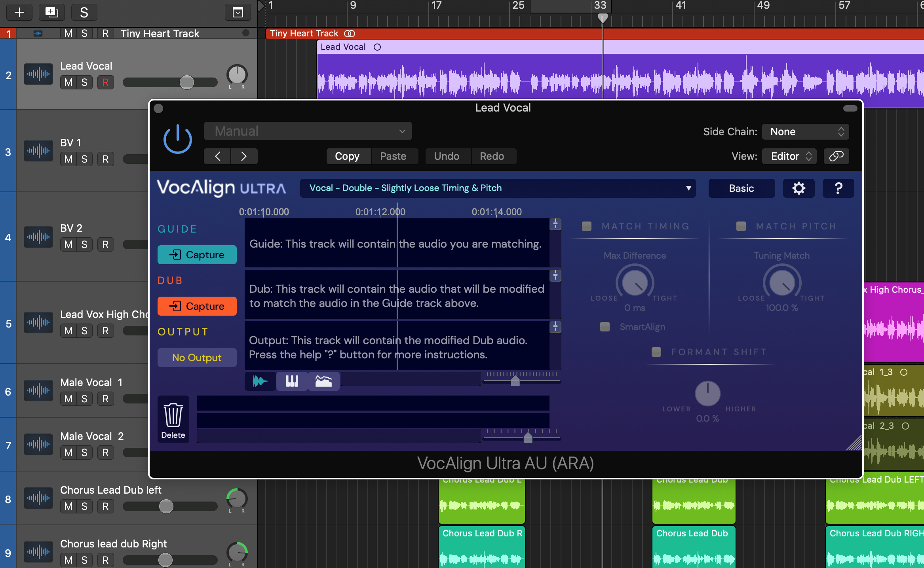924x568 pixels.
Task: Click the duplicate track icon
Action: 51,12
